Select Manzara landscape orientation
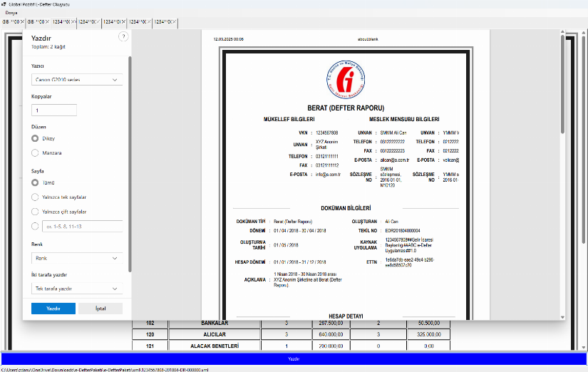Image resolution: width=588 pixels, height=372 pixels. coord(35,153)
